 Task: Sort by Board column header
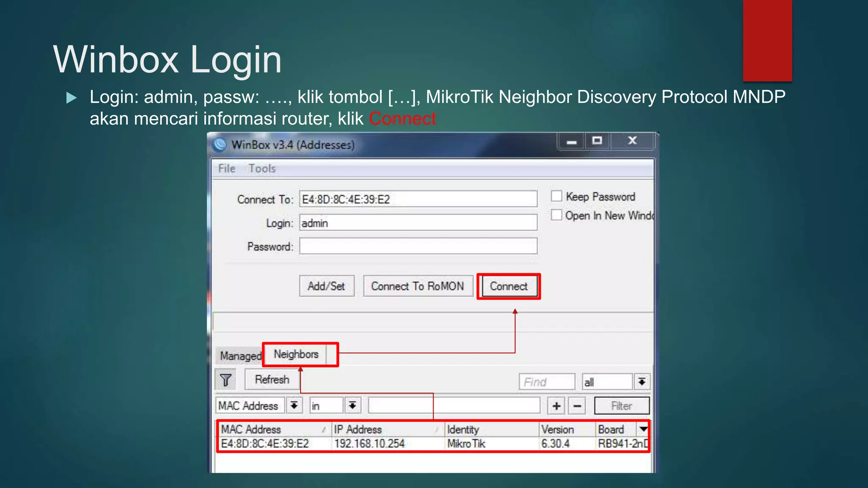coord(616,430)
